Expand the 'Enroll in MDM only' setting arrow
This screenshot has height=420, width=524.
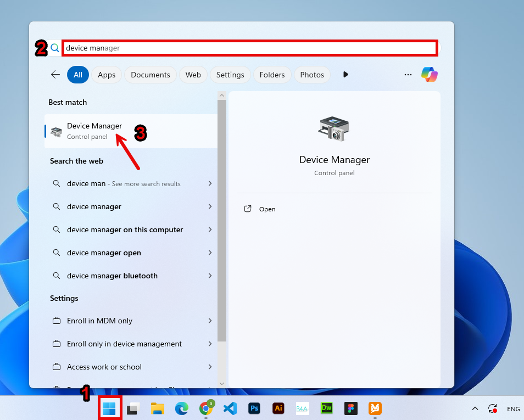click(x=210, y=321)
